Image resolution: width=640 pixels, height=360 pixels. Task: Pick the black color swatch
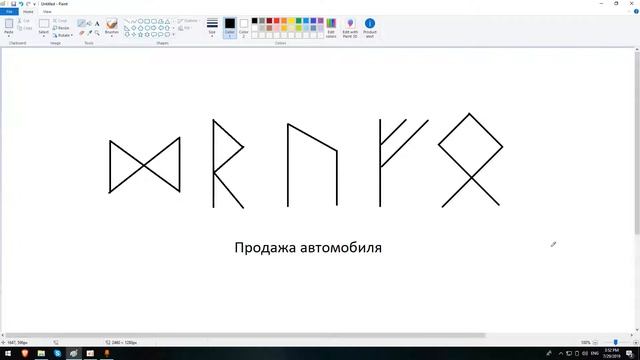(x=255, y=21)
